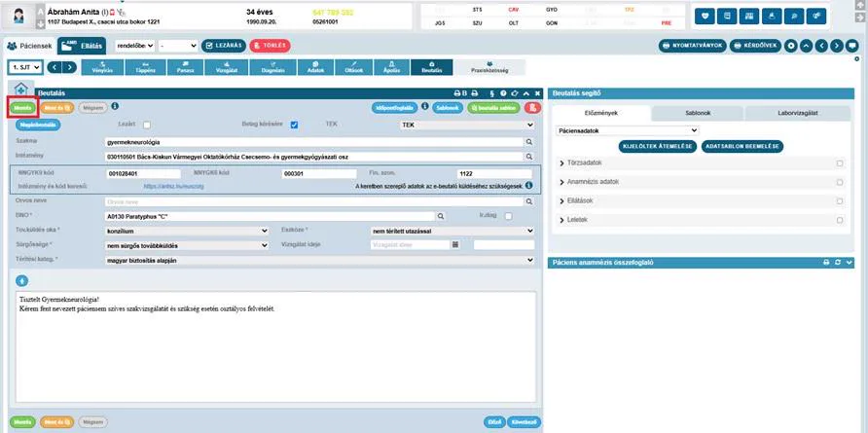This screenshot has height=433, width=868.
Task: Click into the referral letter text area
Action: (x=275, y=346)
